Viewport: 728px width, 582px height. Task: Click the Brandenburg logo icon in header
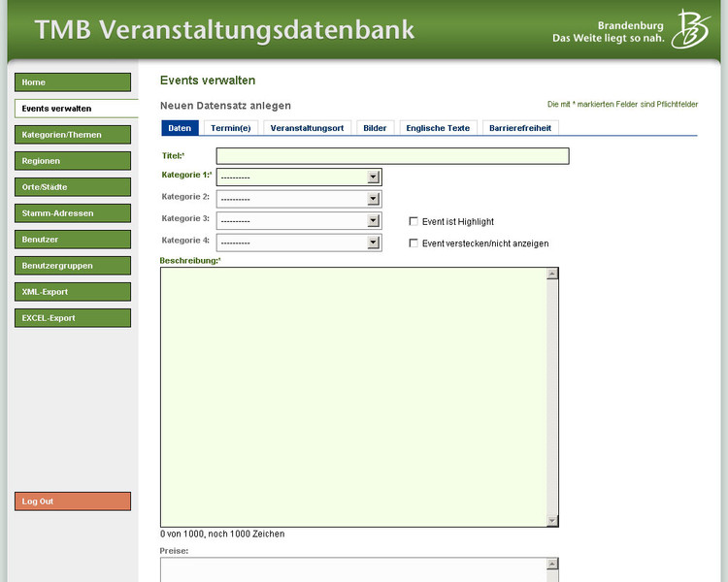(x=691, y=29)
